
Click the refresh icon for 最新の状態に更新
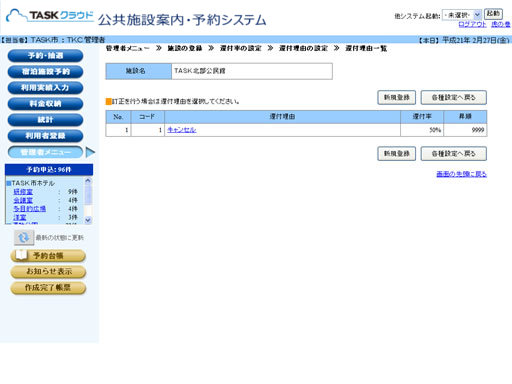point(24,237)
